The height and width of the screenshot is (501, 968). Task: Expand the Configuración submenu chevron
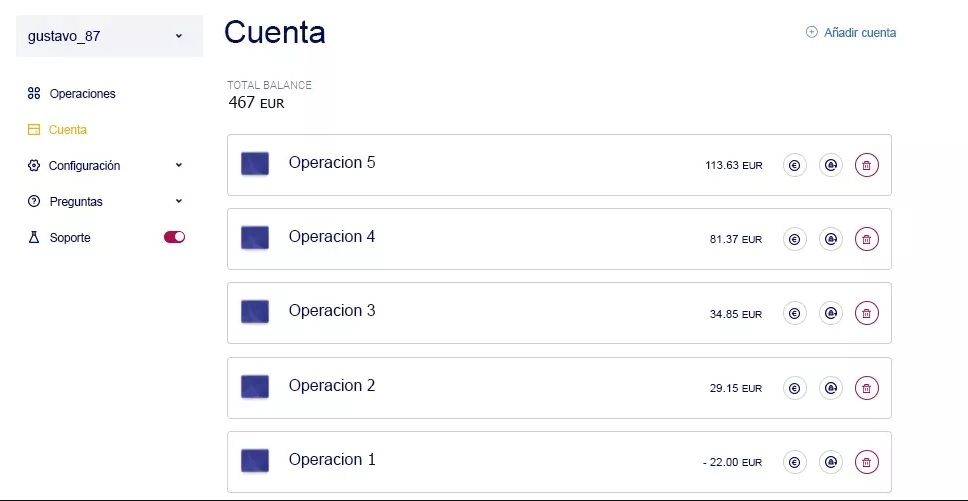point(179,165)
